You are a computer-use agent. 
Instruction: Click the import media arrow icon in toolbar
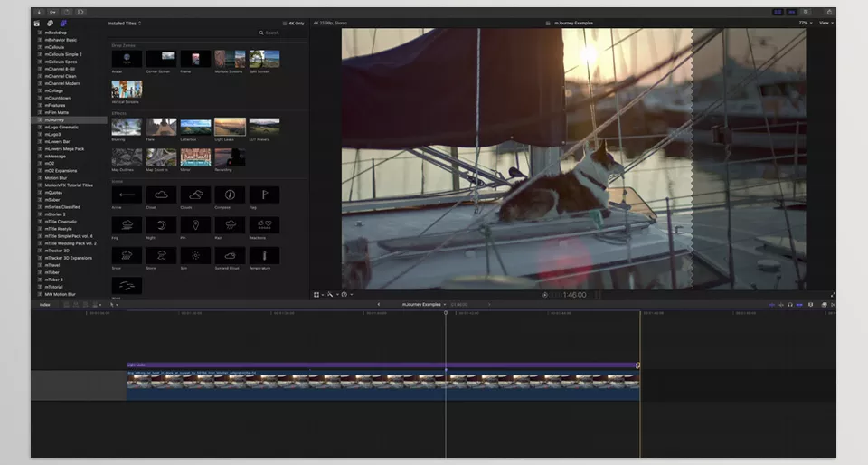tap(39, 12)
